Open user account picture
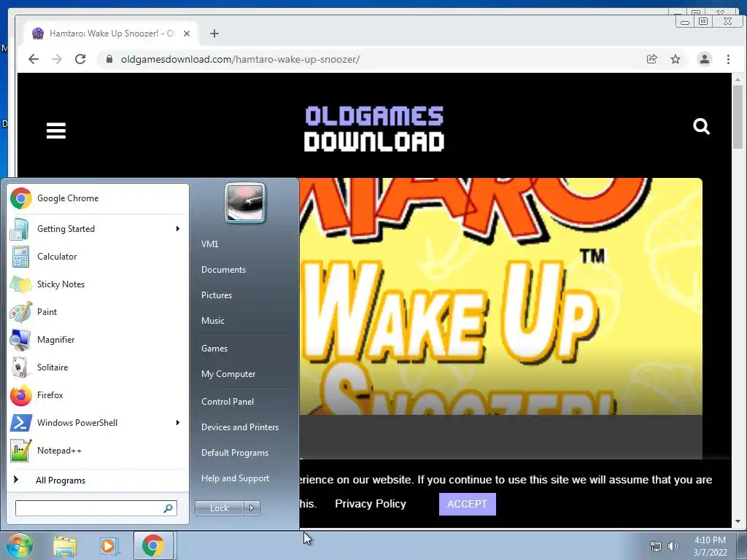747x560 pixels. [x=245, y=203]
